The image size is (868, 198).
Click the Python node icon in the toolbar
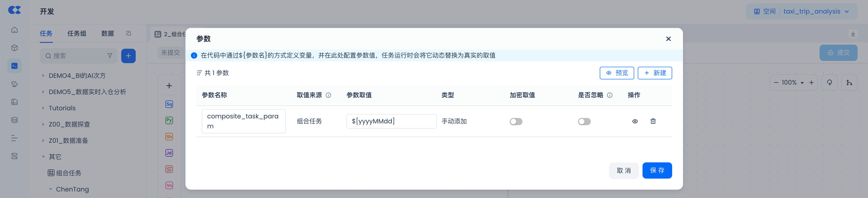coord(169,120)
